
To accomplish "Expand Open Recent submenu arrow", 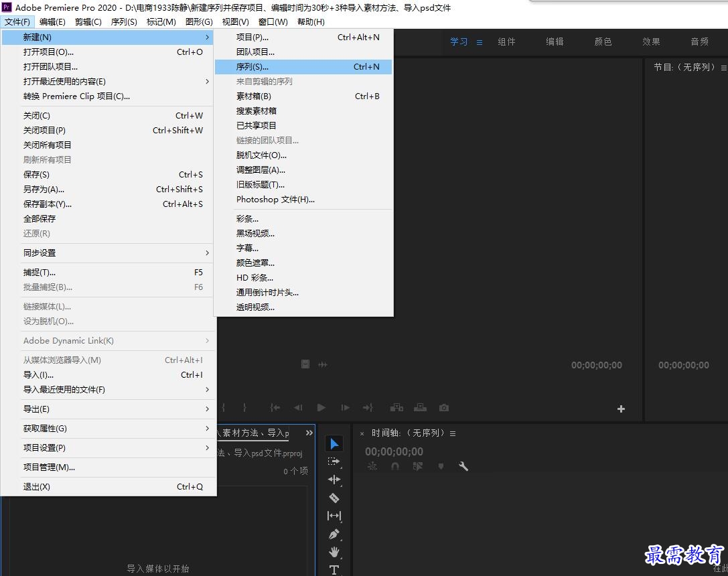I will click(207, 81).
